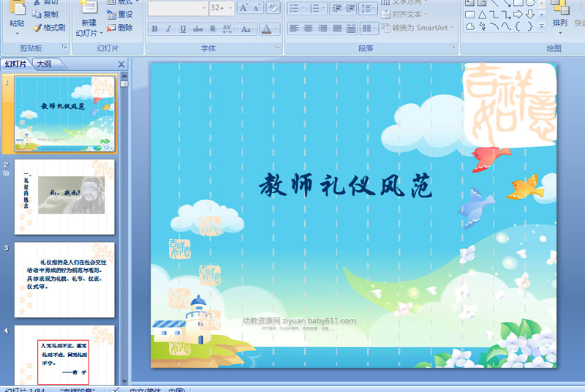Toggle underline formatting
The image size is (585, 392).
183,29
